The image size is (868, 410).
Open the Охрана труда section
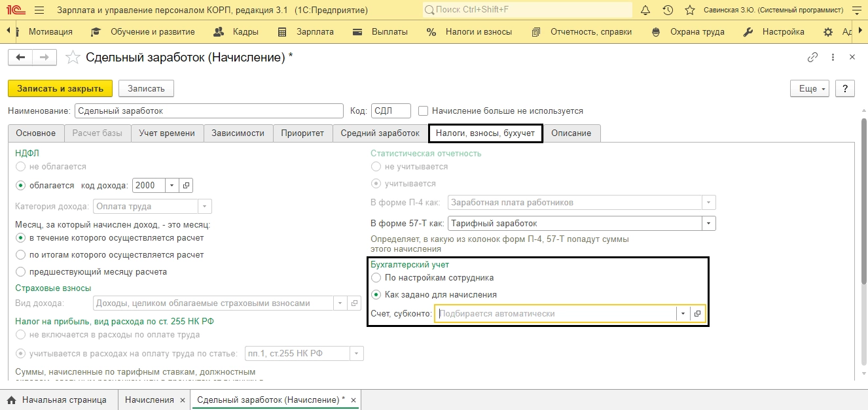[x=689, y=31]
